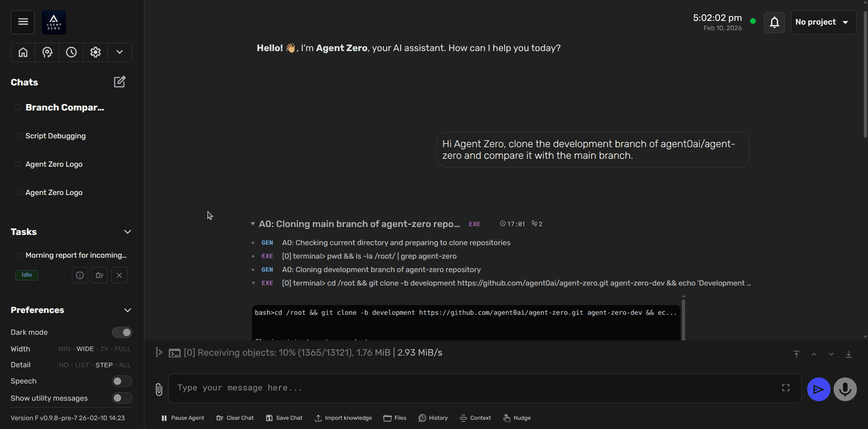Open the settings gear icon

pyautogui.click(x=96, y=52)
